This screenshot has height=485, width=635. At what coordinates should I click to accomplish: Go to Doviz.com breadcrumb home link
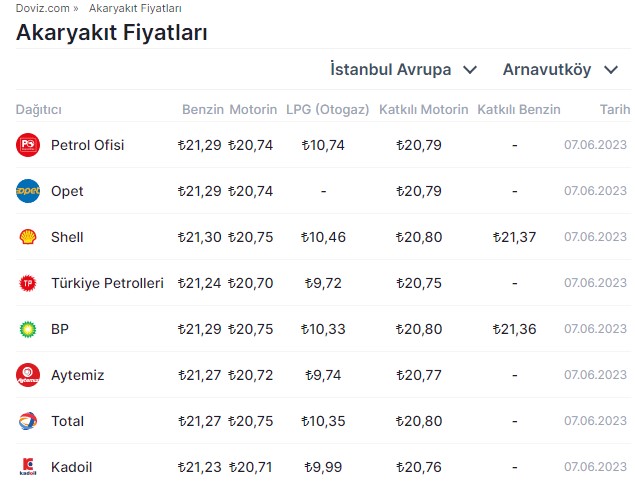tap(42, 8)
